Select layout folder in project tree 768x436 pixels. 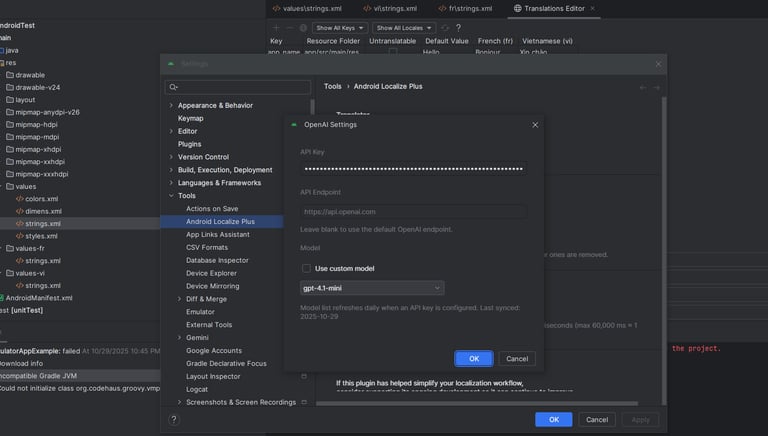click(x=25, y=100)
